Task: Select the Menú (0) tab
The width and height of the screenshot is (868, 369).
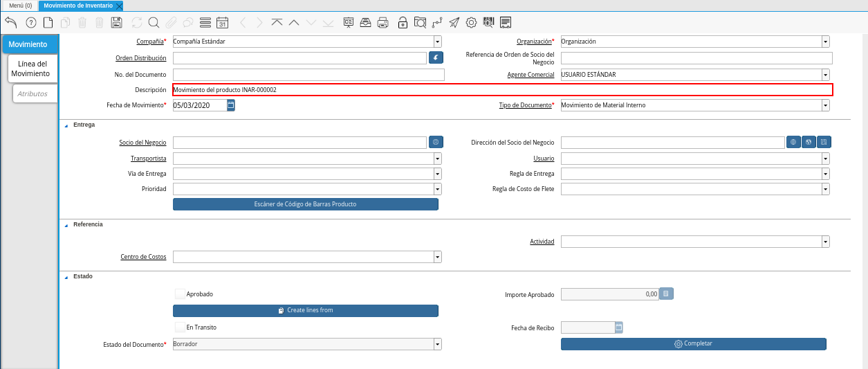Action: click(20, 6)
